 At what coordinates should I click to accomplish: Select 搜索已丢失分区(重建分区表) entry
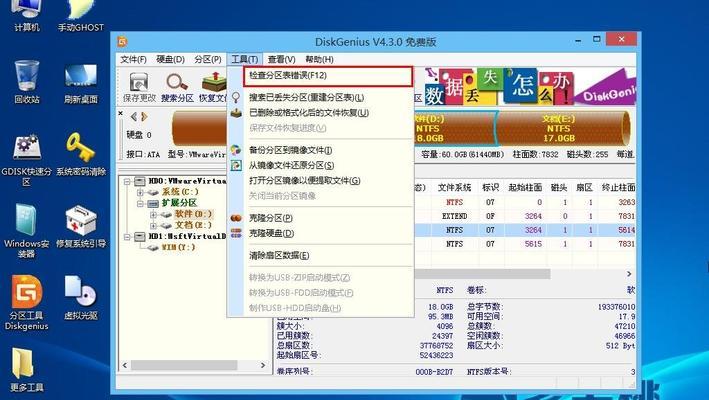point(320,97)
